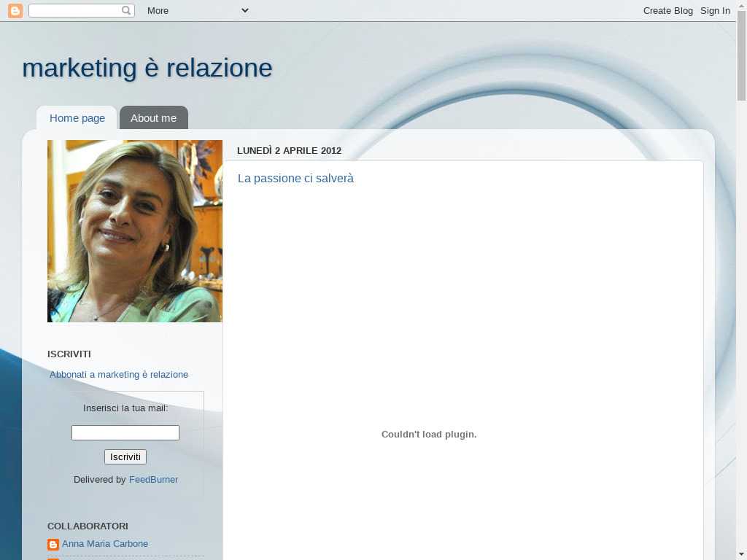Image resolution: width=747 pixels, height=560 pixels.
Task: Click the ISCRIVITI sidebar heading
Action: (x=69, y=354)
